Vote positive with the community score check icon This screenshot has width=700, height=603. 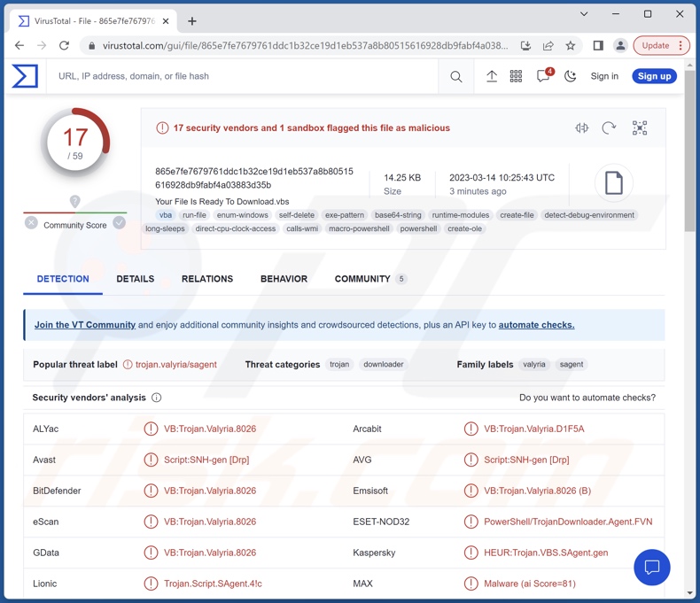tap(120, 222)
